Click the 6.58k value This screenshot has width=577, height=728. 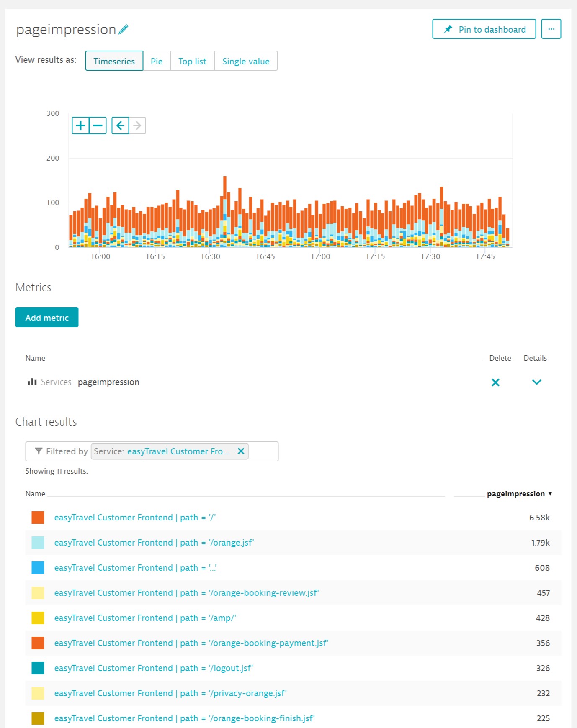pos(539,518)
